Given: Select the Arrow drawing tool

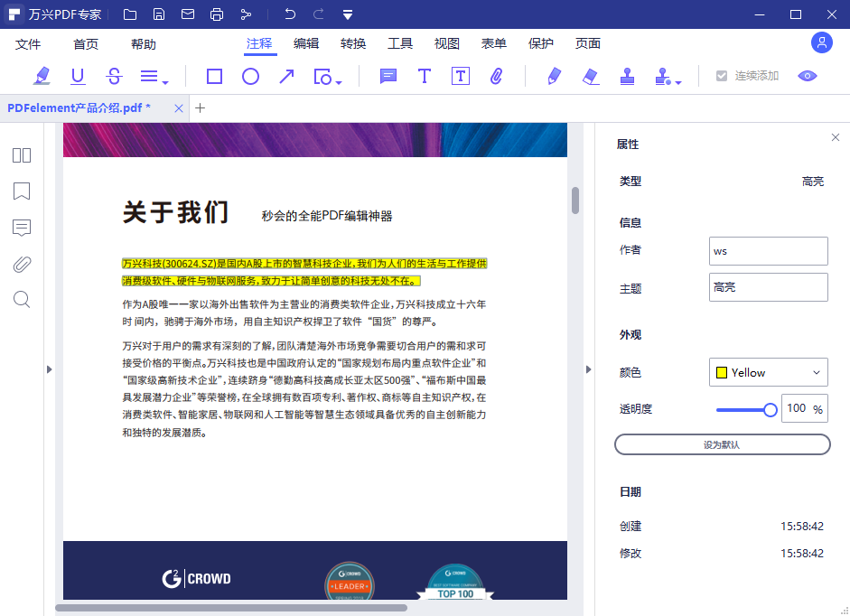Looking at the screenshot, I should coord(286,77).
